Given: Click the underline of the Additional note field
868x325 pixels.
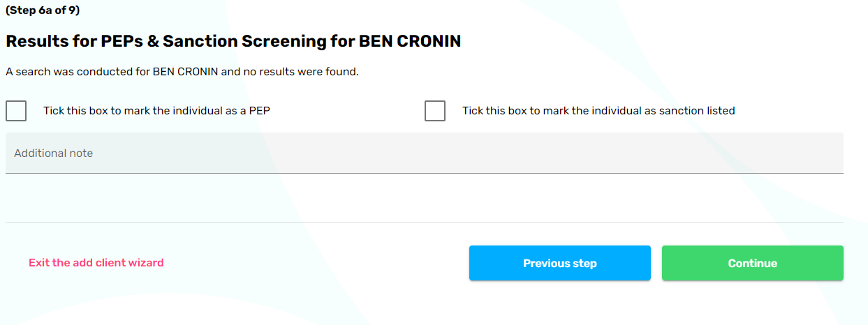Looking at the screenshot, I should pyautogui.click(x=424, y=172).
